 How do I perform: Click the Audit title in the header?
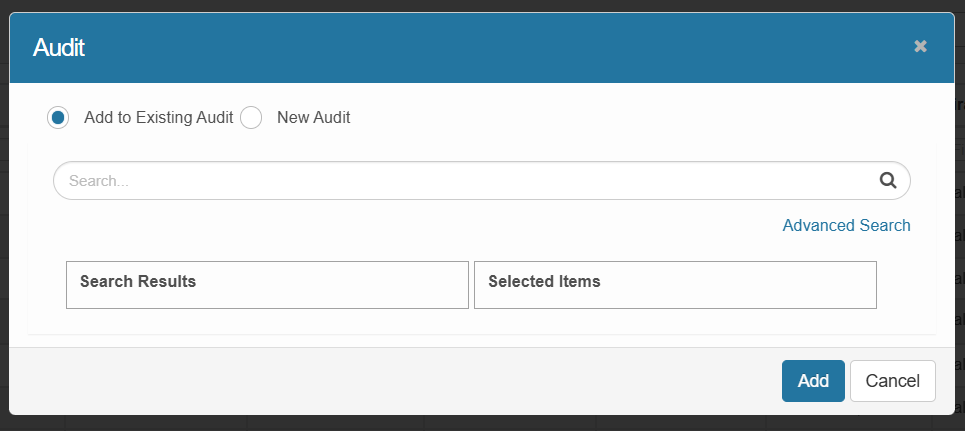click(59, 47)
